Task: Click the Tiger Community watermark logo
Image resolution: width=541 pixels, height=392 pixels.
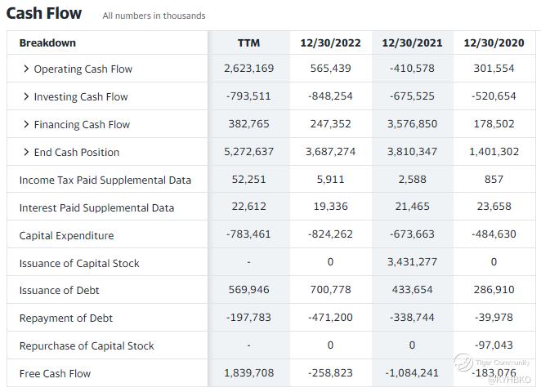Action: (464, 362)
